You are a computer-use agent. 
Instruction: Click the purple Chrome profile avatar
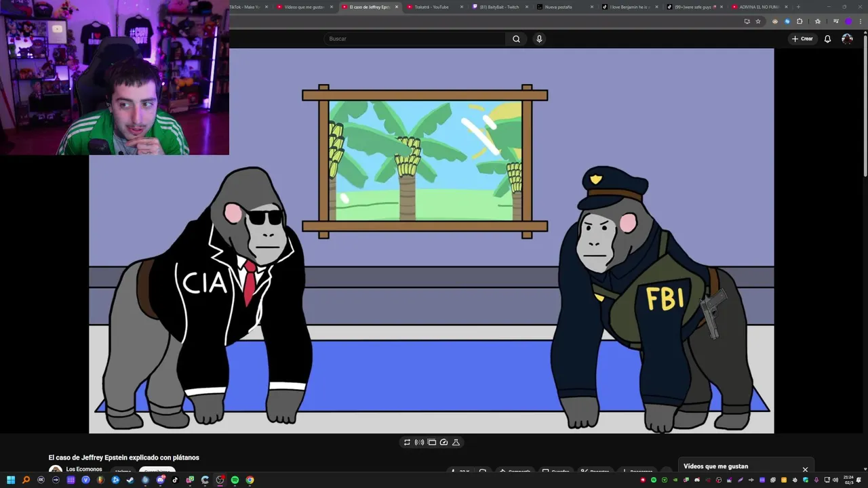click(x=848, y=21)
